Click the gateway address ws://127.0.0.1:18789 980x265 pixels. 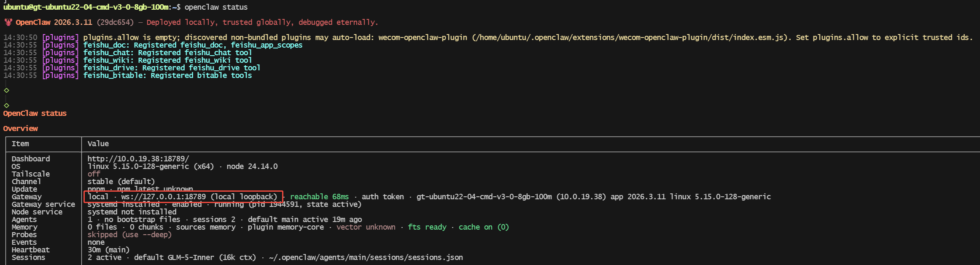coord(164,197)
